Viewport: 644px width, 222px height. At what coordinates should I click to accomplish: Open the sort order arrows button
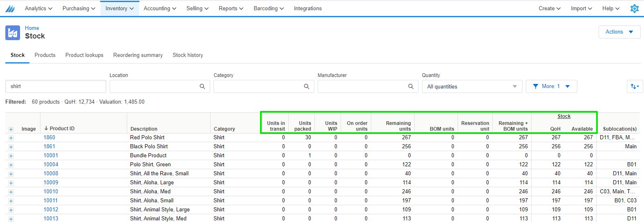tap(635, 86)
